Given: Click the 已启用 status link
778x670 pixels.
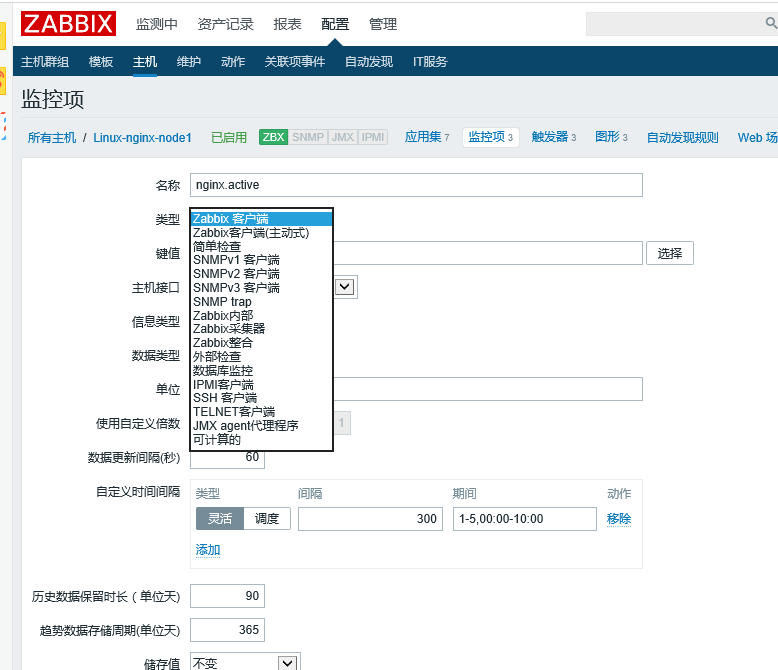Looking at the screenshot, I should [229, 137].
